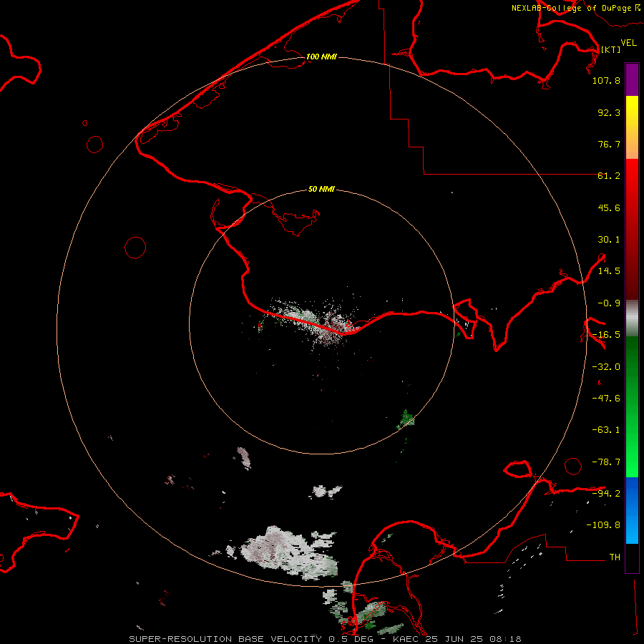Click the 08:18 timestamp in the caption
This screenshot has width=644, height=644.
(x=506, y=639)
